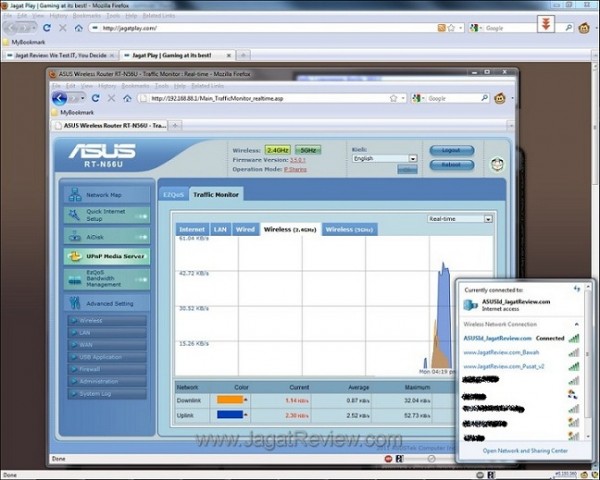Image resolution: width=600 pixels, height=480 pixels.
Task: Click blue Uplink color swatch
Action: [230, 415]
